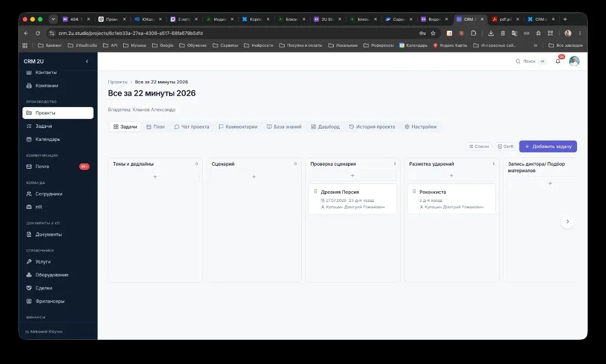Image resolution: width=606 pixels, height=364 pixels.
Task: Select Проекты in the sidebar
Action: tap(58, 113)
